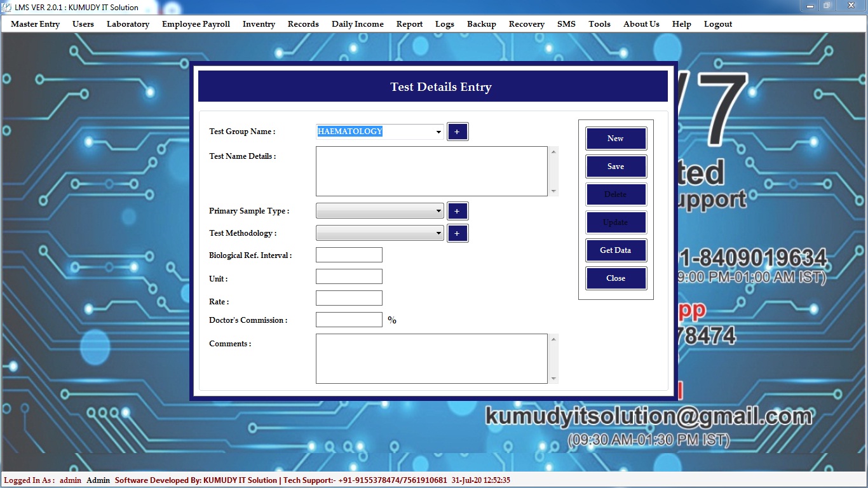This screenshot has width=868, height=488.
Task: Click into the Test Name Details text area
Action: 431,171
